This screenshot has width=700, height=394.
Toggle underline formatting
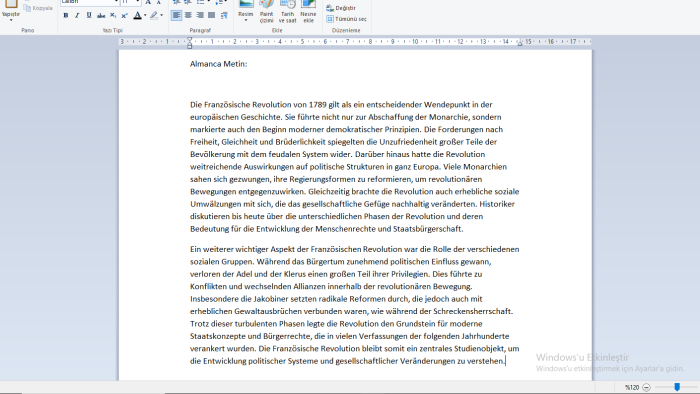coord(89,16)
